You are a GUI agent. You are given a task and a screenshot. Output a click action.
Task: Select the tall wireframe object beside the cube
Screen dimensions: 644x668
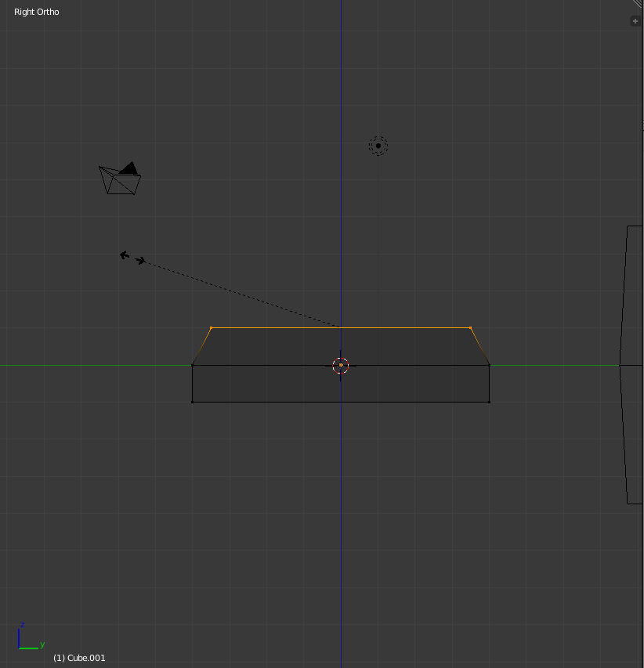(631, 365)
